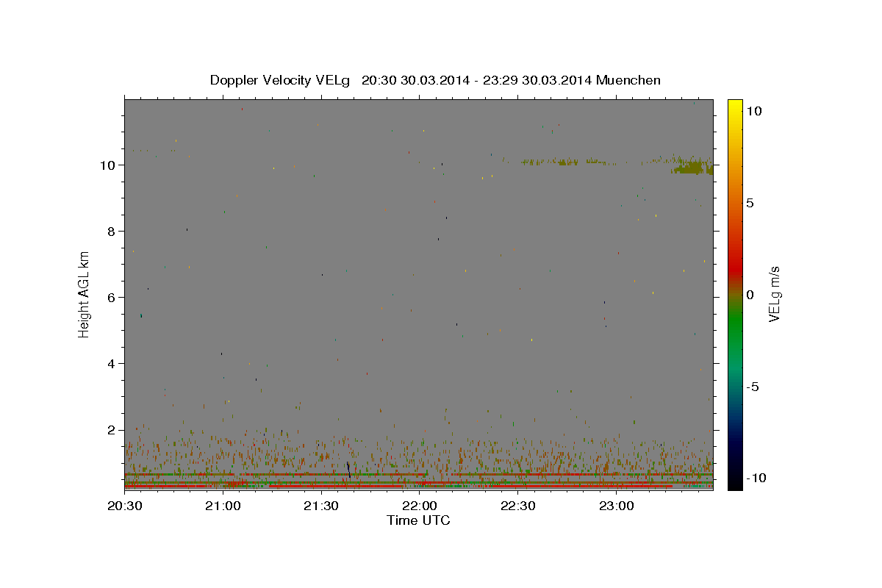
Task: Click the colorbar value 10 at the top
Action: click(x=753, y=111)
